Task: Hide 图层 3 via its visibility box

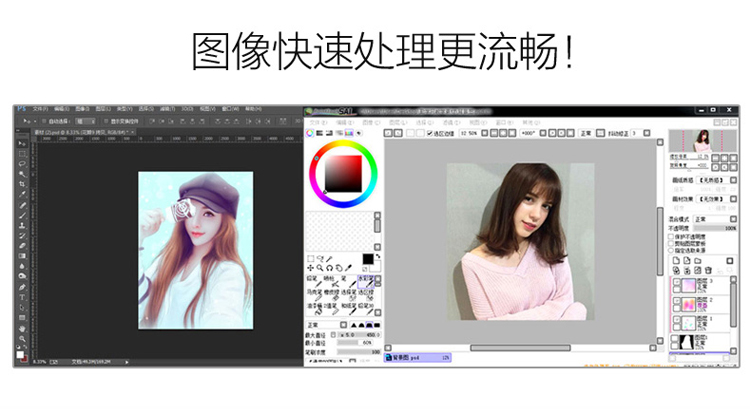Action: 676,282
